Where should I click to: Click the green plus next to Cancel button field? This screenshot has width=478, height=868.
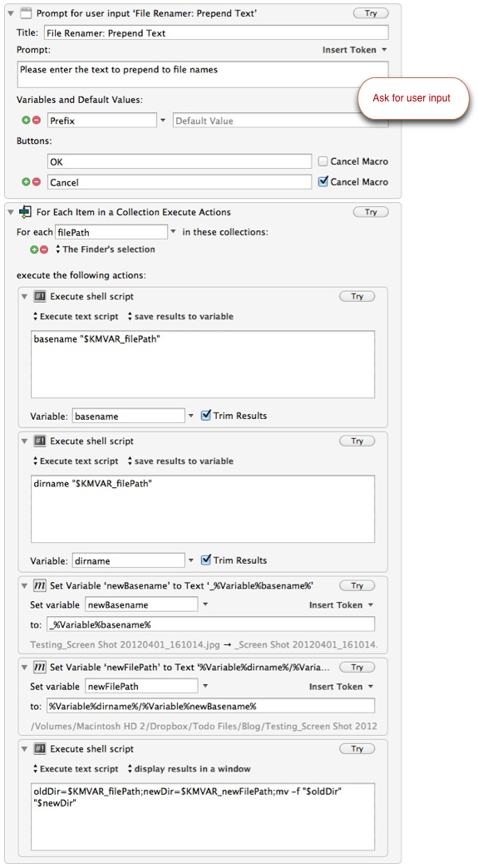coord(26,181)
